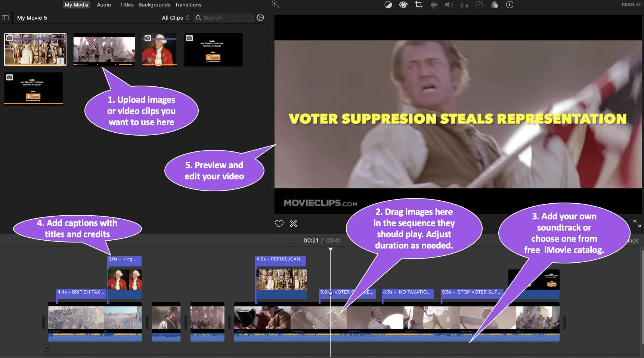
Task: Click the trim handle at end of last timeline clip
Action: coord(564,322)
